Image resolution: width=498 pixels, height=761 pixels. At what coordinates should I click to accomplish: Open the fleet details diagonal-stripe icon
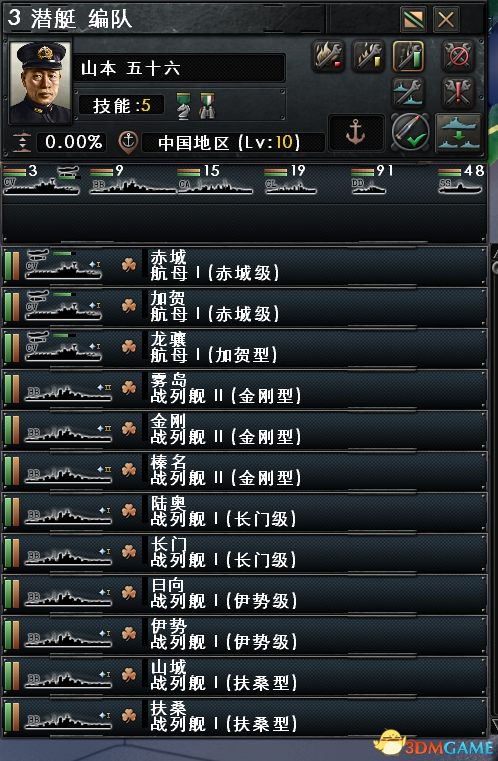coord(414,20)
